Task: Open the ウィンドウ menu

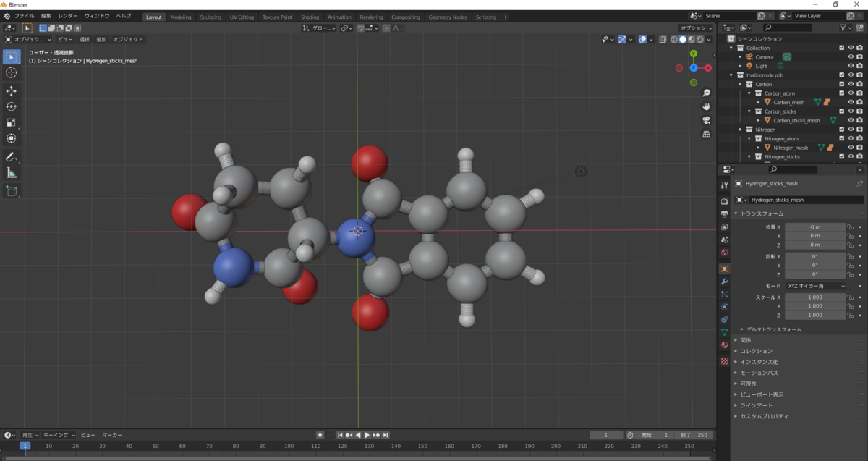Action: (97, 16)
